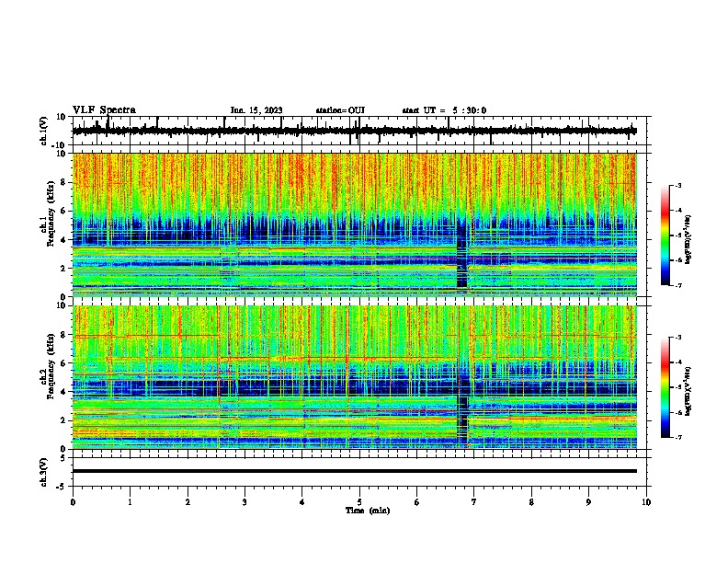Viewport: 728px width, 563px height.
Task: Click the '2' tick on the time axis
Action: 188,502
